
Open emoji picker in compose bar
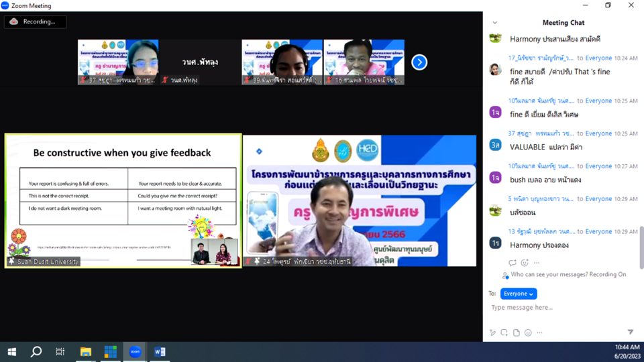pos(528,333)
